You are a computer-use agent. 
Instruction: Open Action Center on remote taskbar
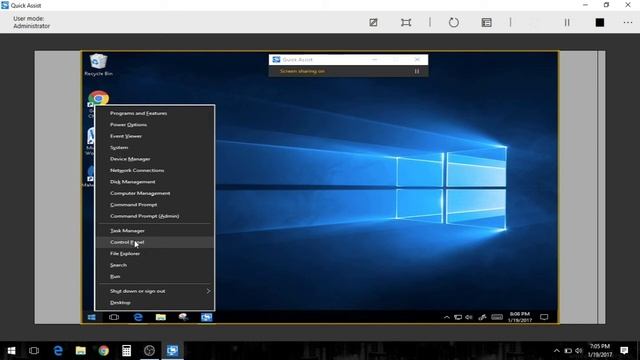click(544, 317)
